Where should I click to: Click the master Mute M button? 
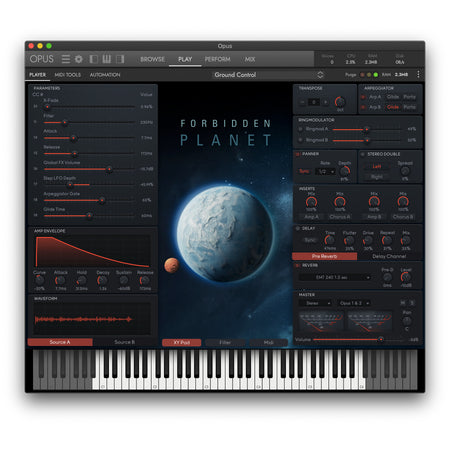403,303
